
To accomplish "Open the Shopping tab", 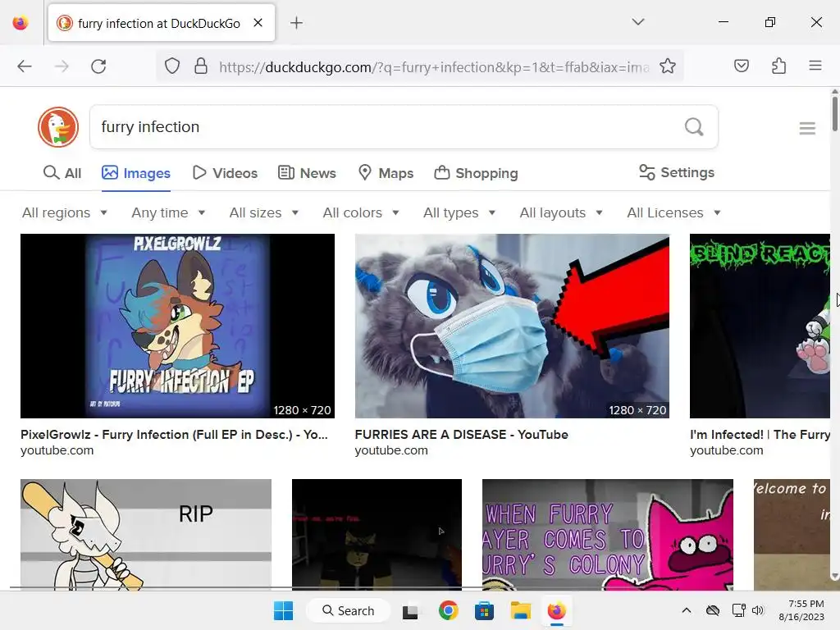I will (x=477, y=173).
